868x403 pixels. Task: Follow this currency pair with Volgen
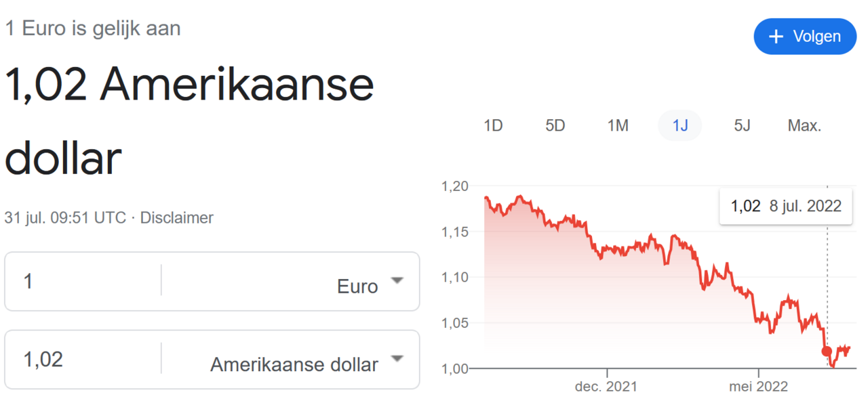(805, 37)
